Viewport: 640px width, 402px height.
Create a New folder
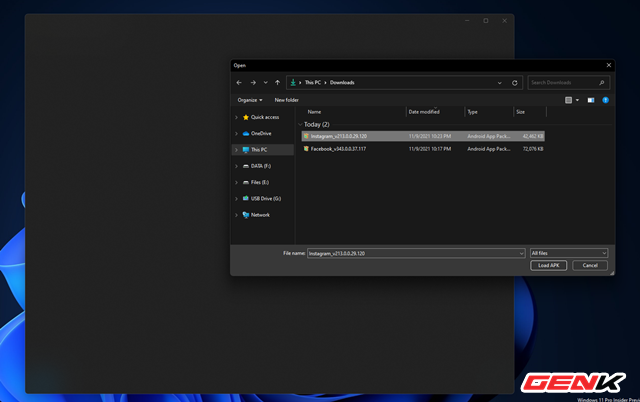click(x=287, y=100)
